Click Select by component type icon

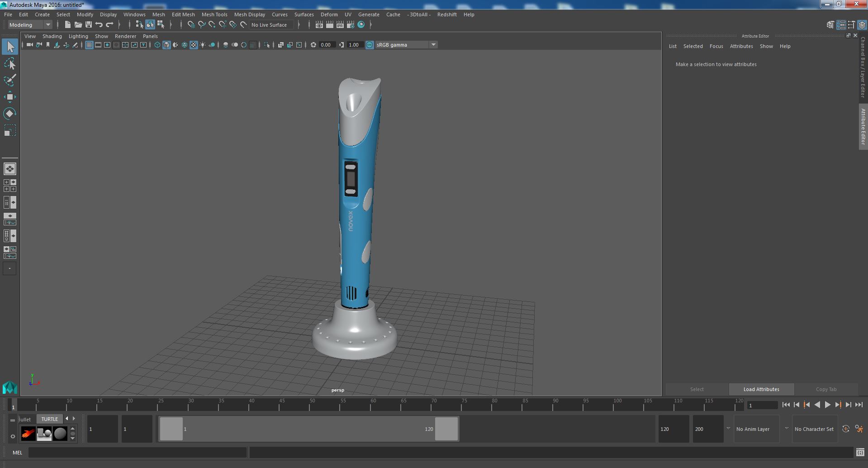point(161,25)
